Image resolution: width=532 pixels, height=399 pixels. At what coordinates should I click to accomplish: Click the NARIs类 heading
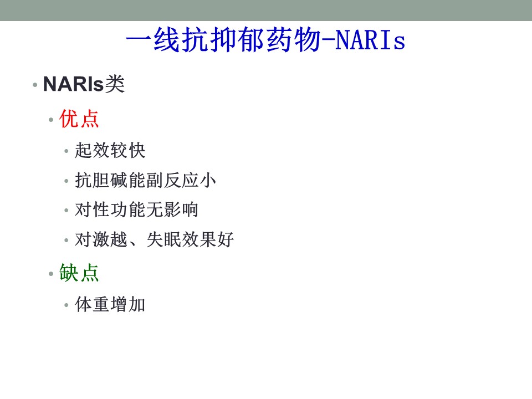point(84,84)
